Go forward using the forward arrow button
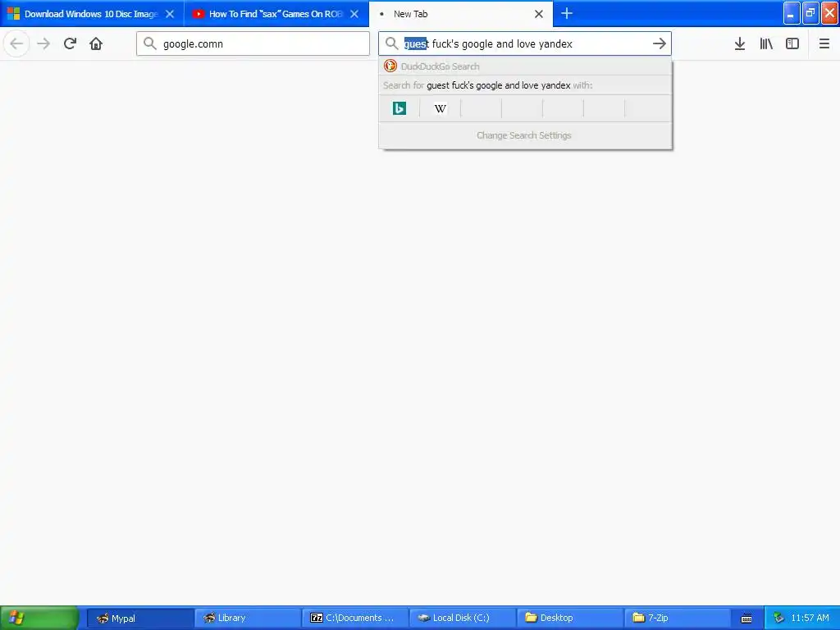The width and height of the screenshot is (840, 630). (x=43, y=43)
